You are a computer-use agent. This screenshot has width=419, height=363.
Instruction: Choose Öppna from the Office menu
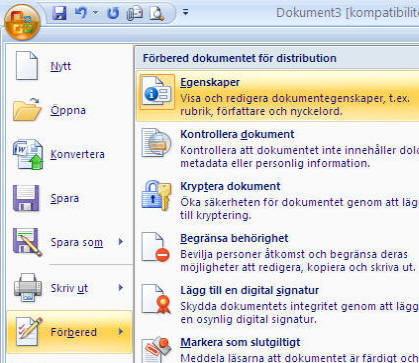tap(68, 110)
